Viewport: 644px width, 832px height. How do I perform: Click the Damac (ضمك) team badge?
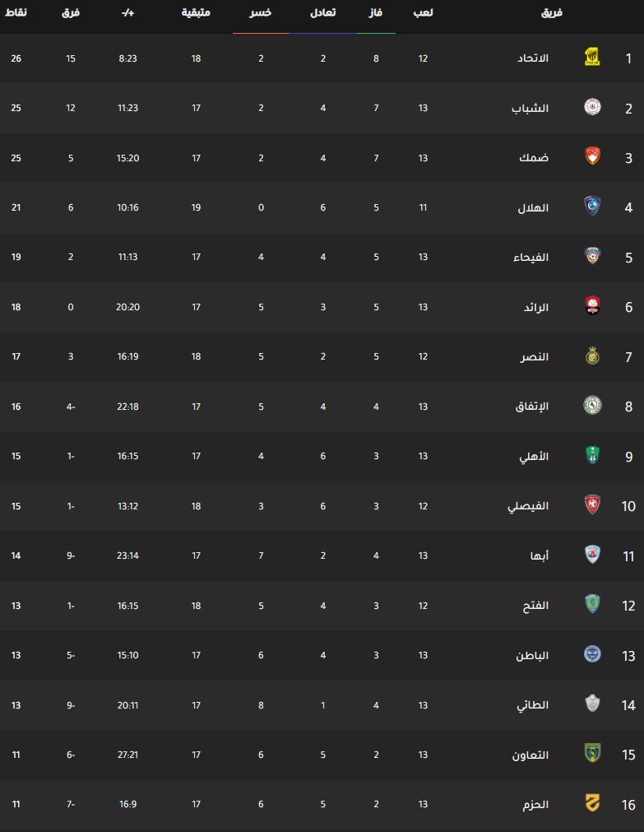coord(592,157)
